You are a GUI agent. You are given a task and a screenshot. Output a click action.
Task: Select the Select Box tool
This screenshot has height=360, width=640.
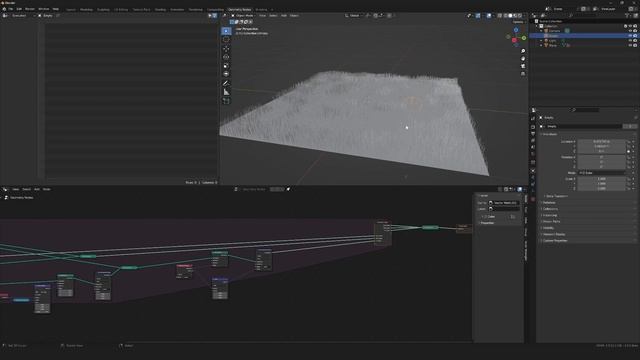pos(226,31)
